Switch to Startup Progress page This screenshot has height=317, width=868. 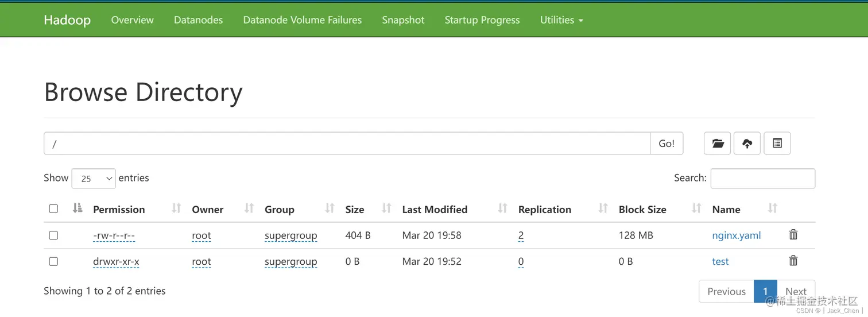482,20
